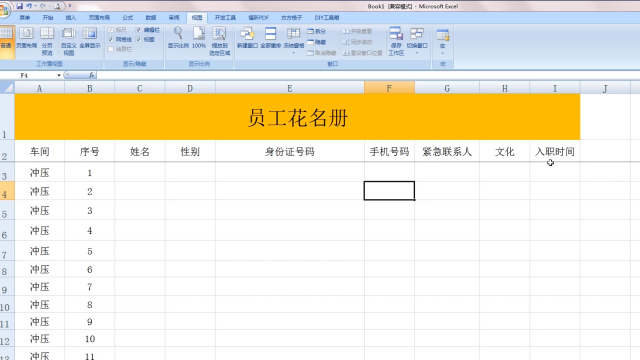
Task: Open the 方方格子 tab
Action: [x=291, y=18]
